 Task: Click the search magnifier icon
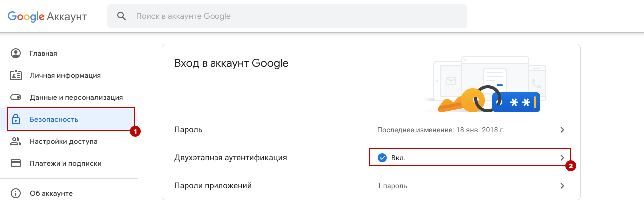122,16
